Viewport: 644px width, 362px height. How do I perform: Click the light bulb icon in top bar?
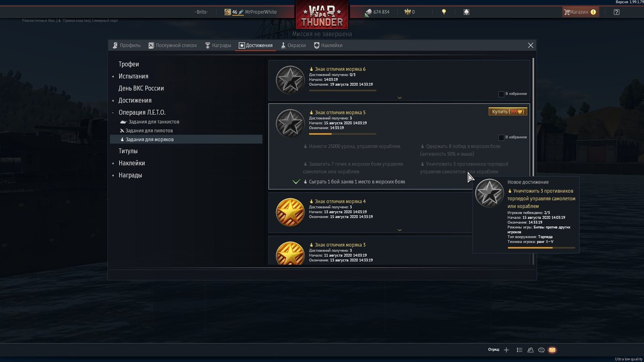click(x=444, y=12)
